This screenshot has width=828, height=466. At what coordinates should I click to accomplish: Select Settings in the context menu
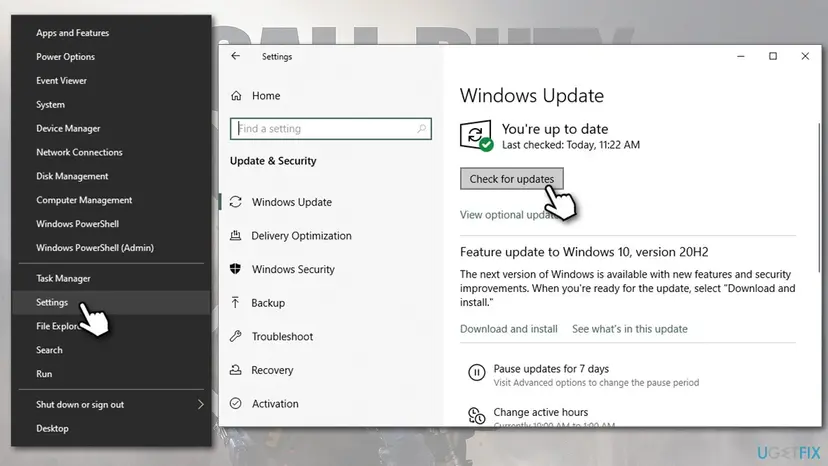tap(111, 302)
